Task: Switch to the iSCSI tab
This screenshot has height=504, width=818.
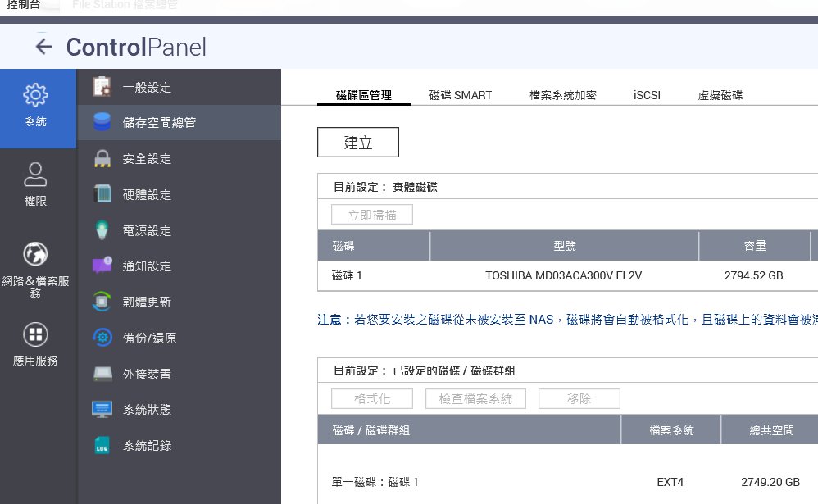Action: tap(647, 95)
